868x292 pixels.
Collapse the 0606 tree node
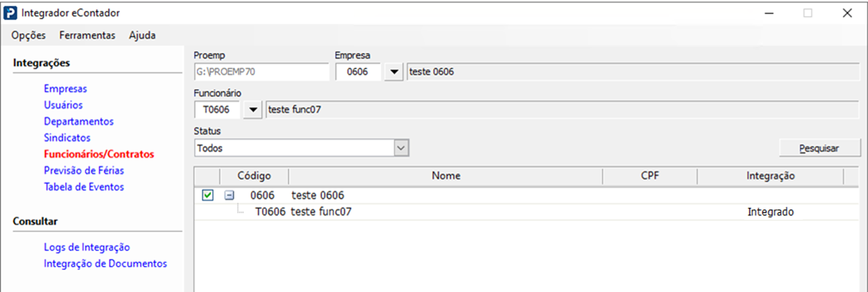[229, 195]
